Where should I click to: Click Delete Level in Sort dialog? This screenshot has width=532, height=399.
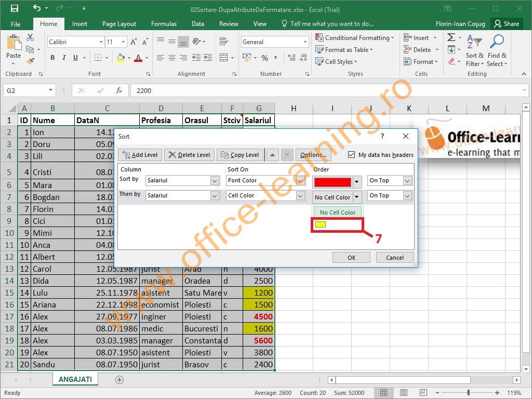(x=190, y=155)
